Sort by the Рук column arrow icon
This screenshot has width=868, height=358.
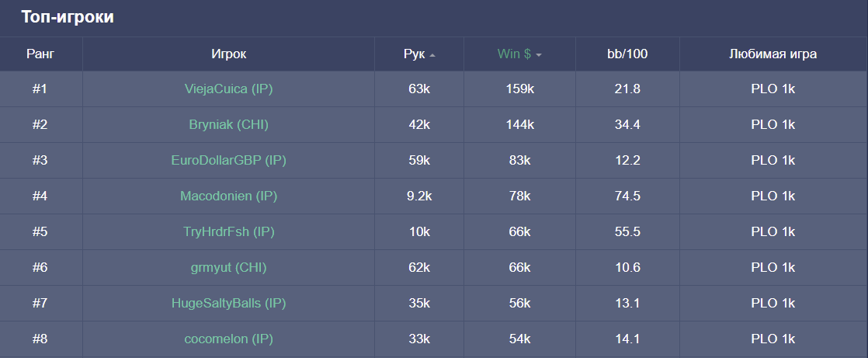[432, 55]
